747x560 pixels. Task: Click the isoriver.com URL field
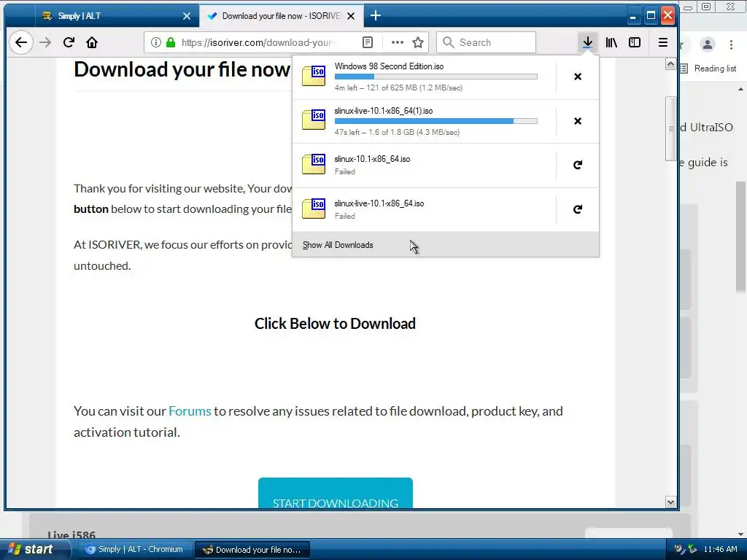pos(258,42)
